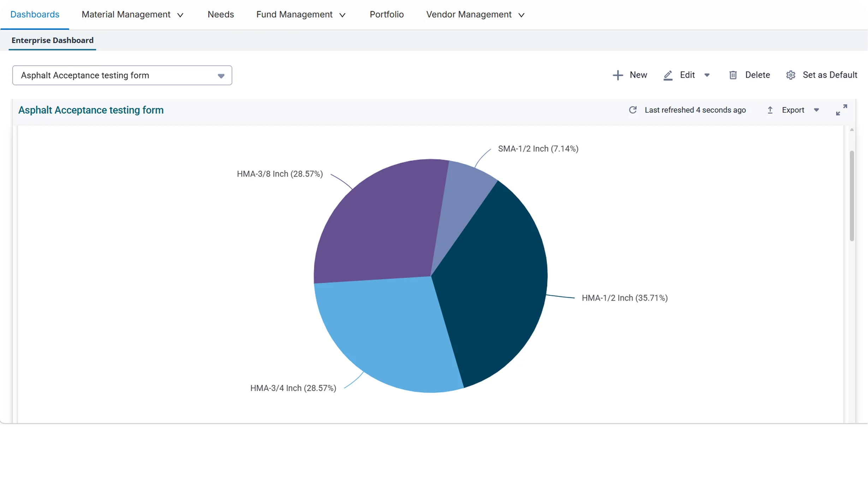The width and height of the screenshot is (868, 484).
Task: Click the trash can Delete icon
Action: click(733, 75)
